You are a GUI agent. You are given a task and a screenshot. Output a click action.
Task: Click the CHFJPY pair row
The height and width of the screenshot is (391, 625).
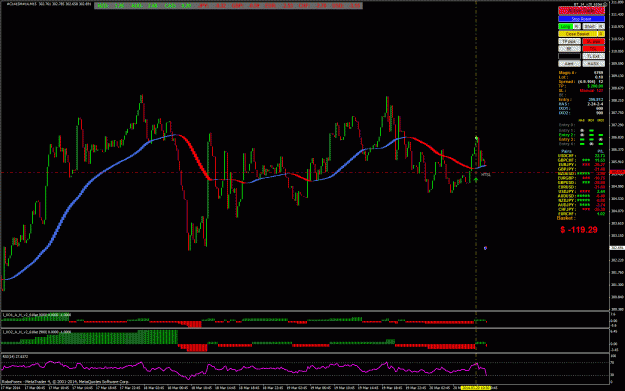(582, 209)
